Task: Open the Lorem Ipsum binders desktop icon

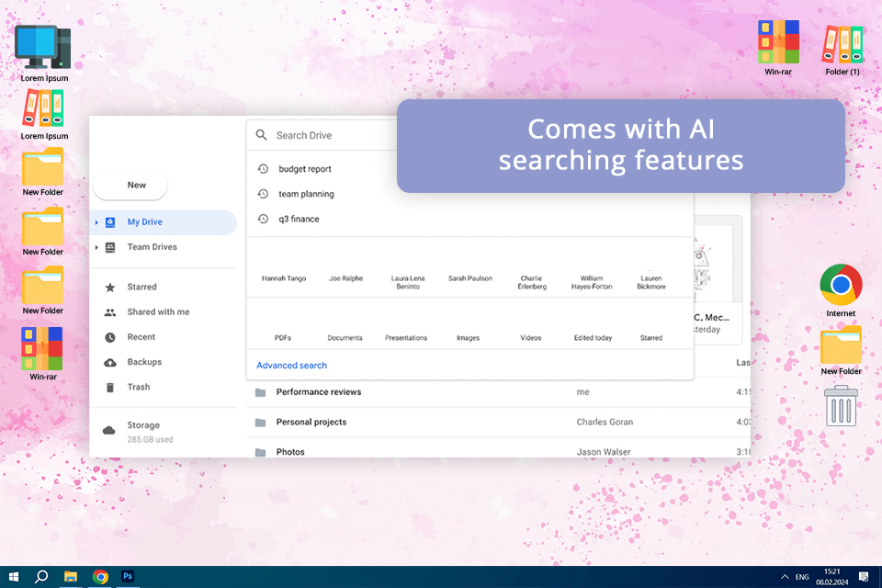Action: coord(43,116)
